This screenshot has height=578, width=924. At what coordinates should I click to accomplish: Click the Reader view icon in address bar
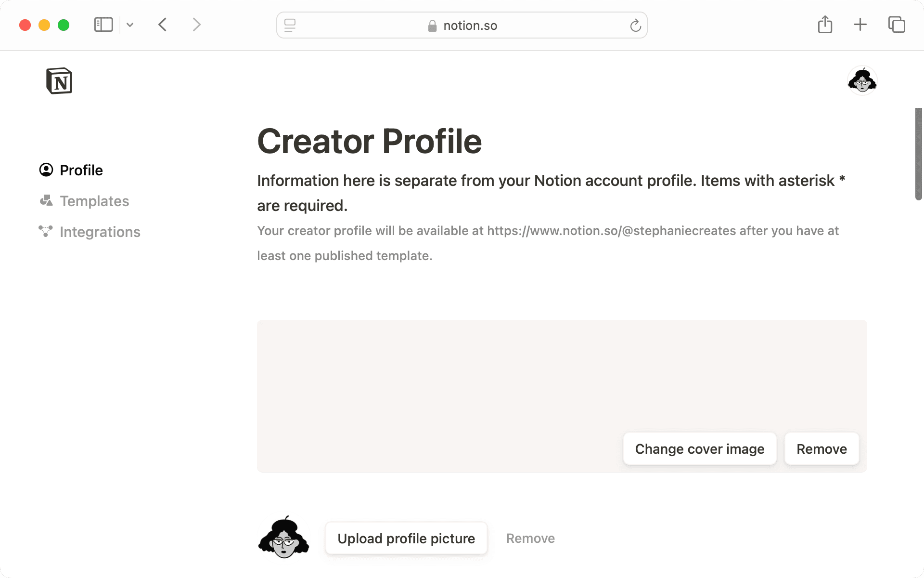[290, 25]
